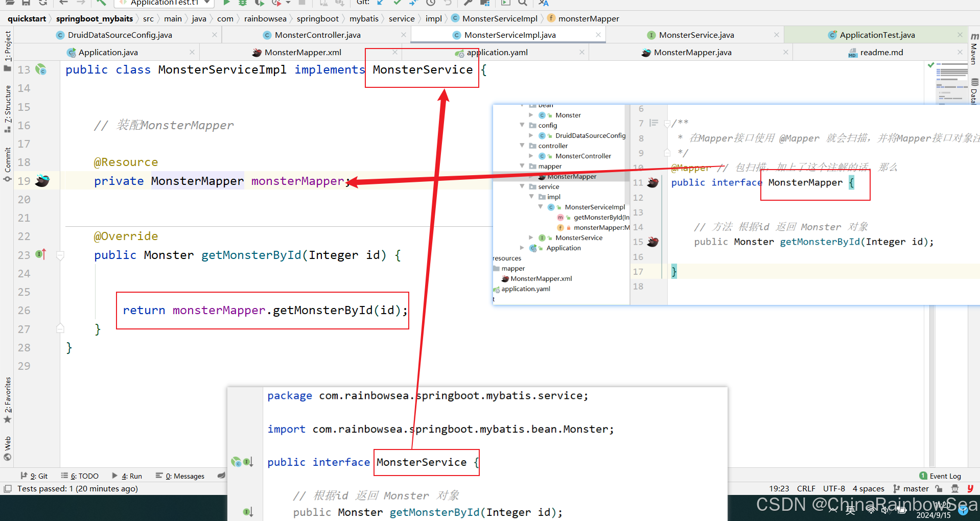Collapse the controller folder in the project tree
Viewport: 980px width, 521px height.
click(522, 146)
